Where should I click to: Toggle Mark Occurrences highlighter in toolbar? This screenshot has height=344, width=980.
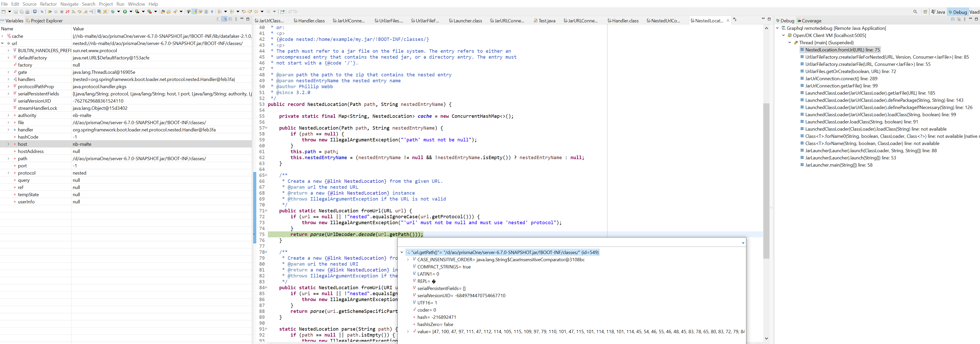coord(194,12)
